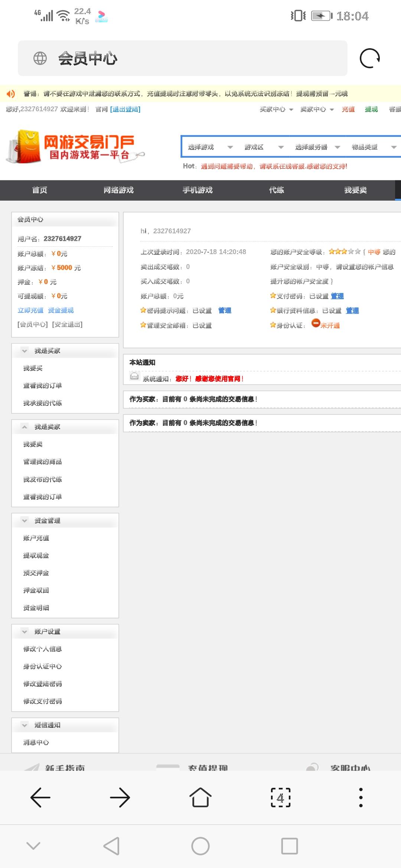Open 我承接的代练 link
This screenshot has width=401, height=868.
pos(42,403)
